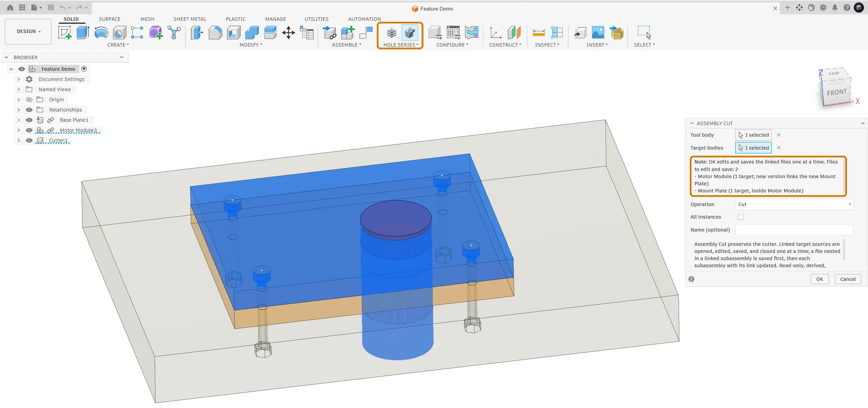Click the Assembly Cut info icon

click(x=691, y=279)
